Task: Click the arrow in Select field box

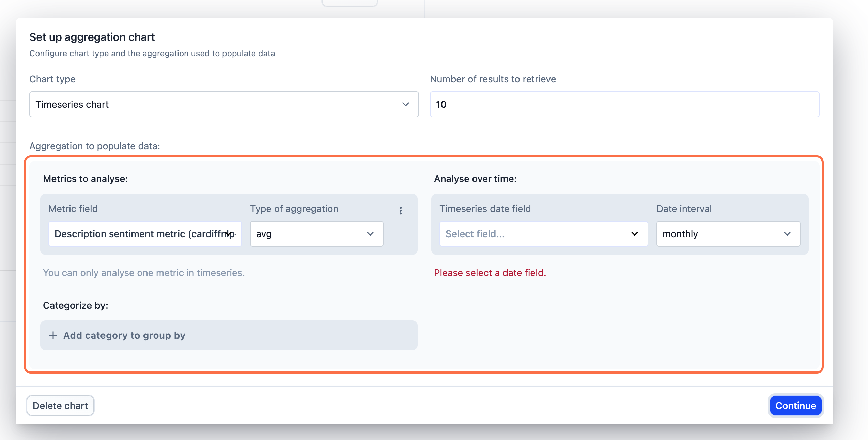Action: point(634,234)
